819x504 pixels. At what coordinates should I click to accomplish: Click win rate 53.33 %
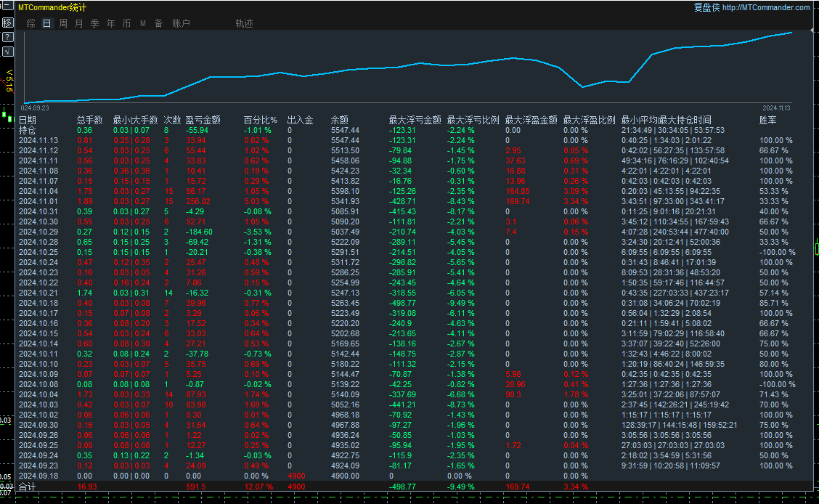tap(774, 191)
